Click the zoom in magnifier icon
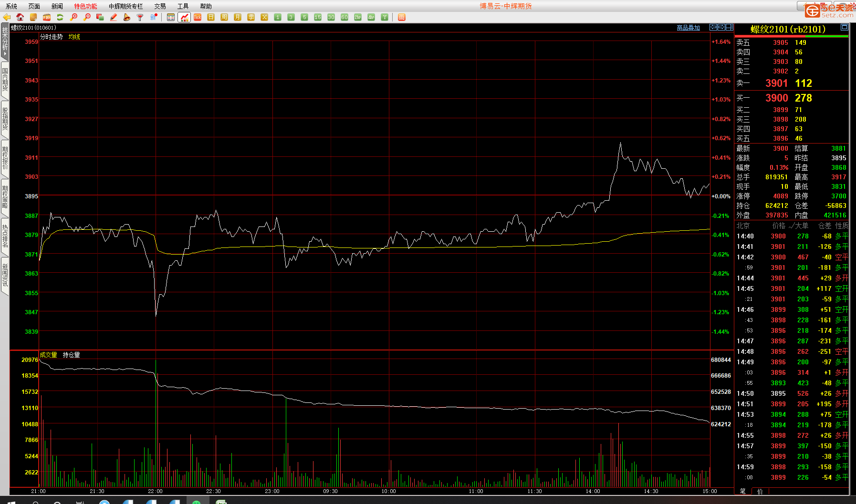This screenshot has width=856, height=504. 73,17
